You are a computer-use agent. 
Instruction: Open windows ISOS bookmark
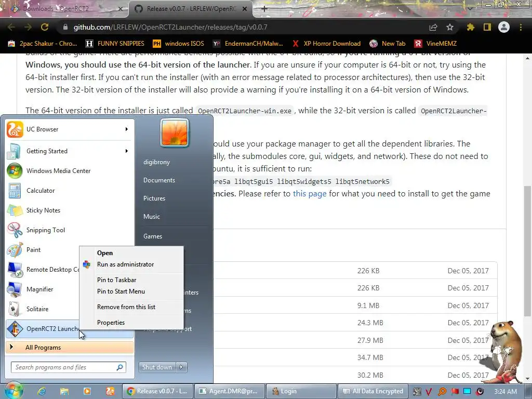point(179,44)
